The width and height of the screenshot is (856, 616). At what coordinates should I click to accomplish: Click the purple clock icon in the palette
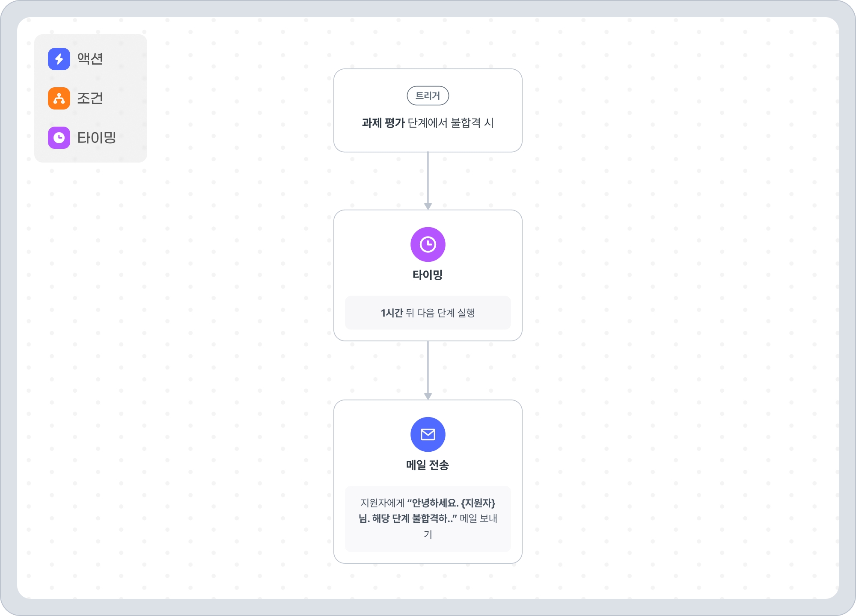pos(59,138)
